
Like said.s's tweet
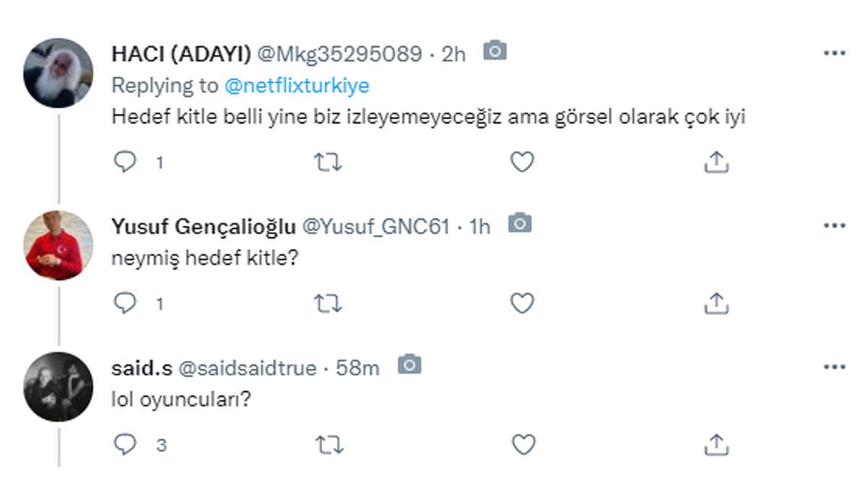pos(522,445)
